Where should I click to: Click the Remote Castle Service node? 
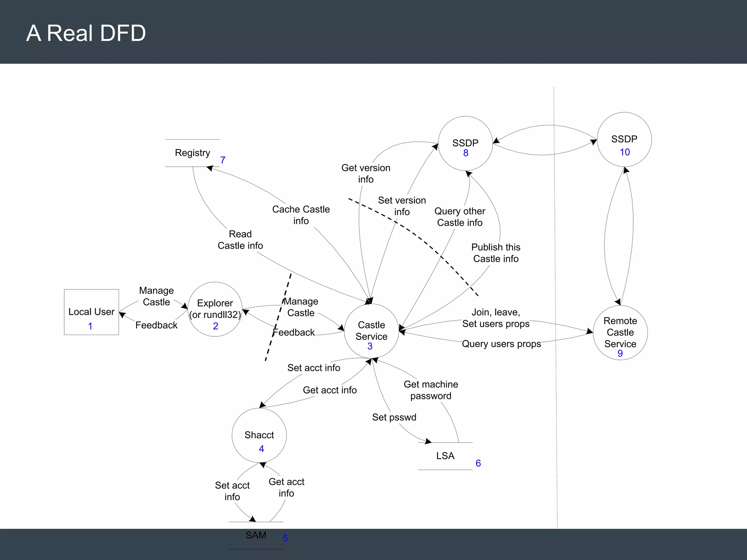[x=620, y=332]
